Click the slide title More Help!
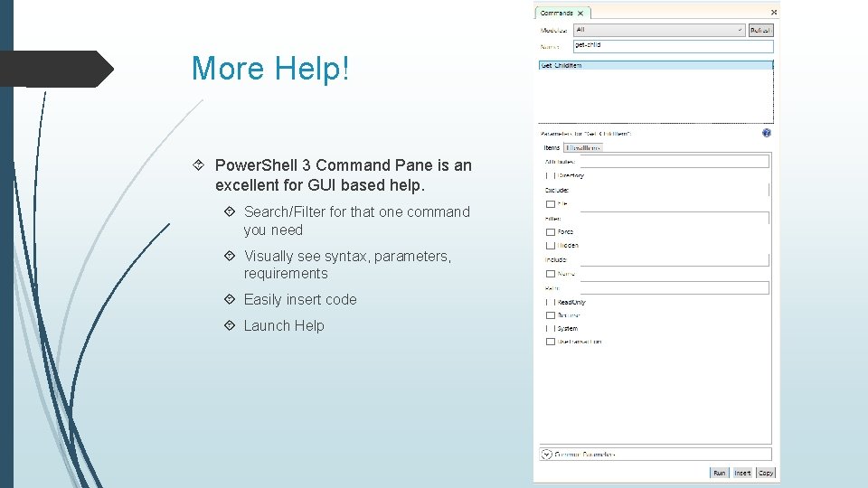Screen dimensions: 868x488 coord(270,69)
